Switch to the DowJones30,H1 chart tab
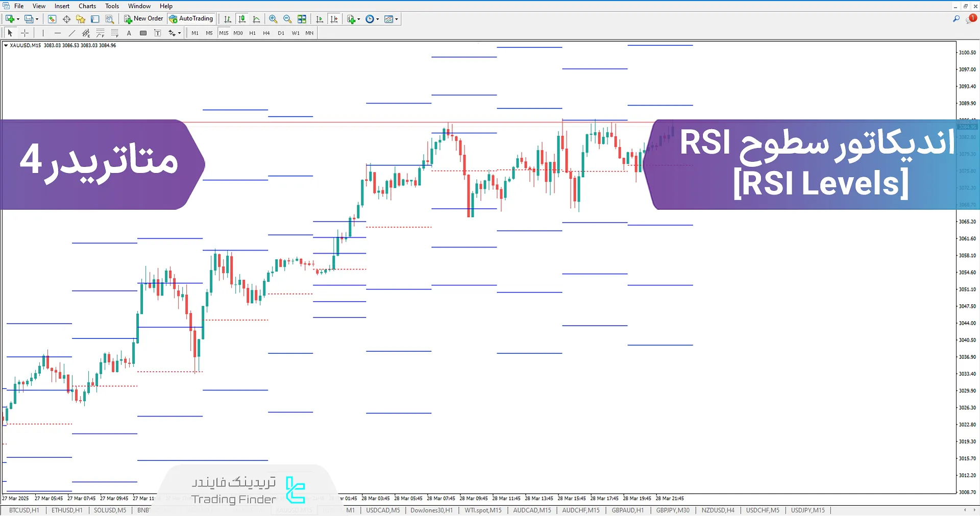Screen dimensions: 980x516 pyautogui.click(x=431, y=510)
